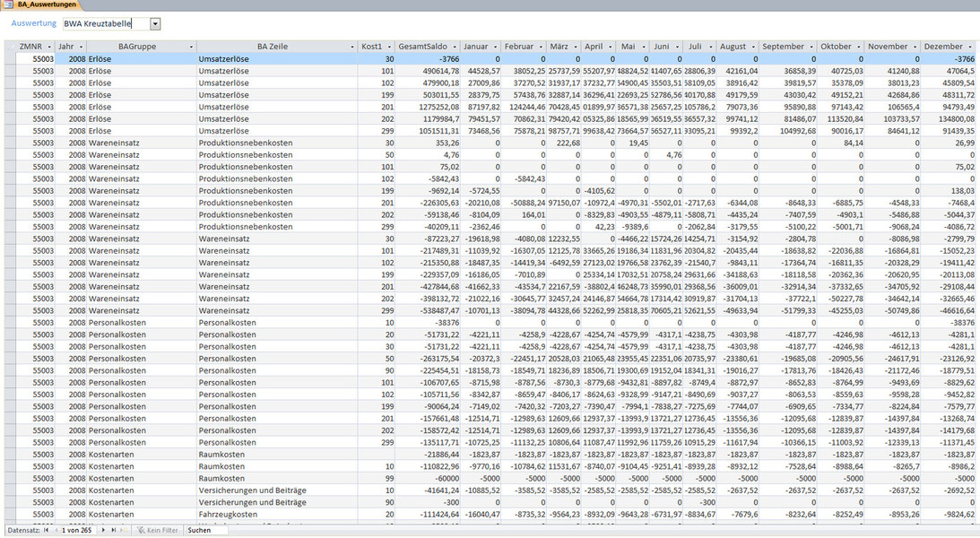
Task: Go to the previous record
Action: (x=55, y=530)
